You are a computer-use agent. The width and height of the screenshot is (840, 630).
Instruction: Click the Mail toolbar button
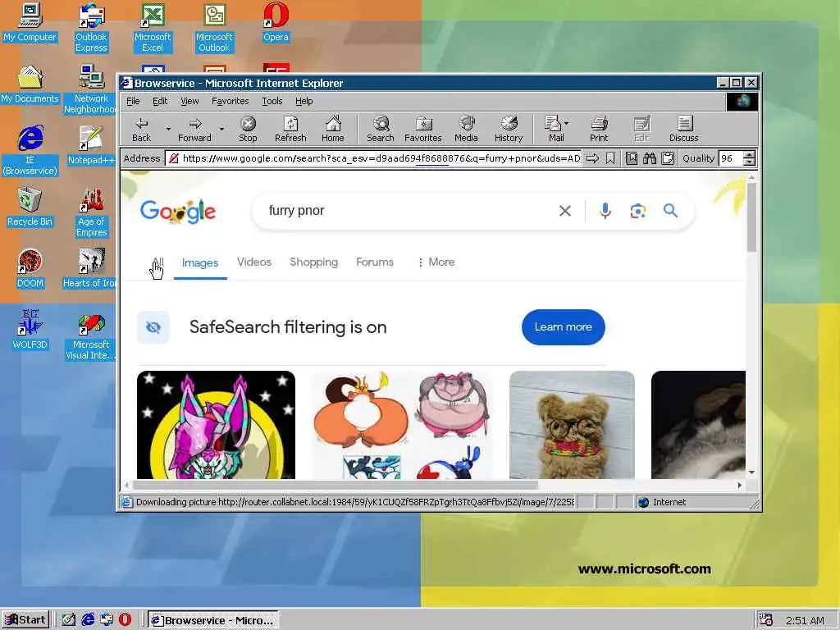(x=554, y=129)
